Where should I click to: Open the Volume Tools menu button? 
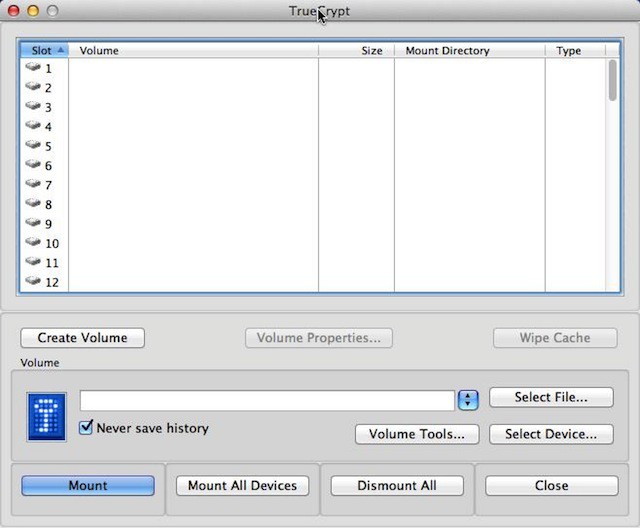tap(417, 434)
